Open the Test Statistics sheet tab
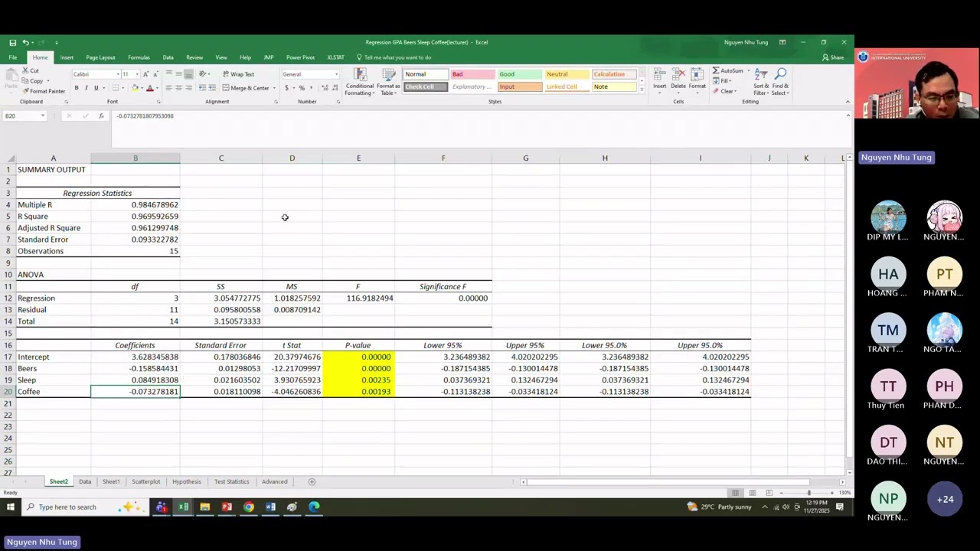 [231, 482]
